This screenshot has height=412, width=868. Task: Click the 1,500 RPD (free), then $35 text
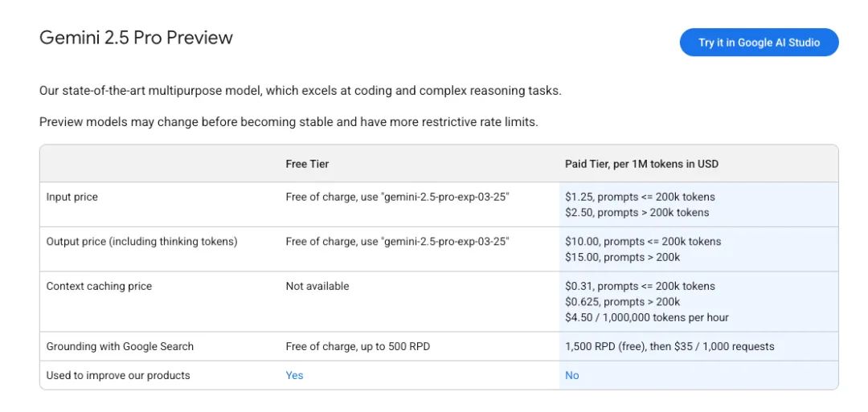pyautogui.click(x=669, y=346)
